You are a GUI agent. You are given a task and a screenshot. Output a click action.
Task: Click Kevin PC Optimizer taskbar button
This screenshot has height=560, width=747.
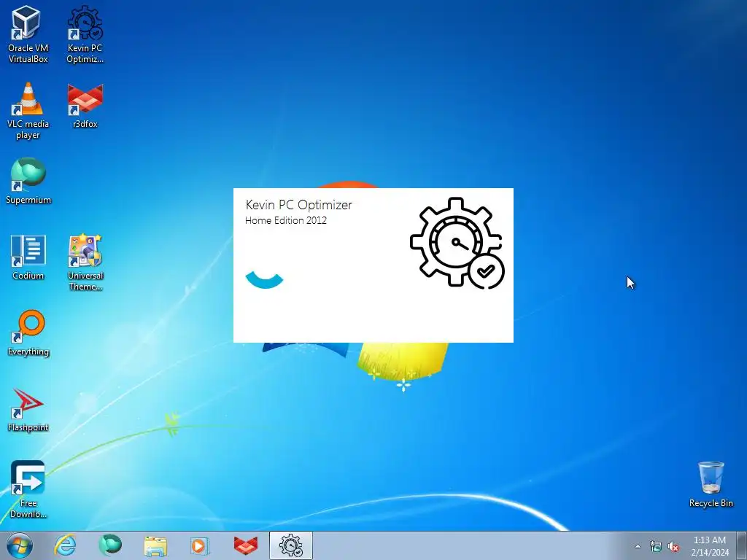[291, 545]
